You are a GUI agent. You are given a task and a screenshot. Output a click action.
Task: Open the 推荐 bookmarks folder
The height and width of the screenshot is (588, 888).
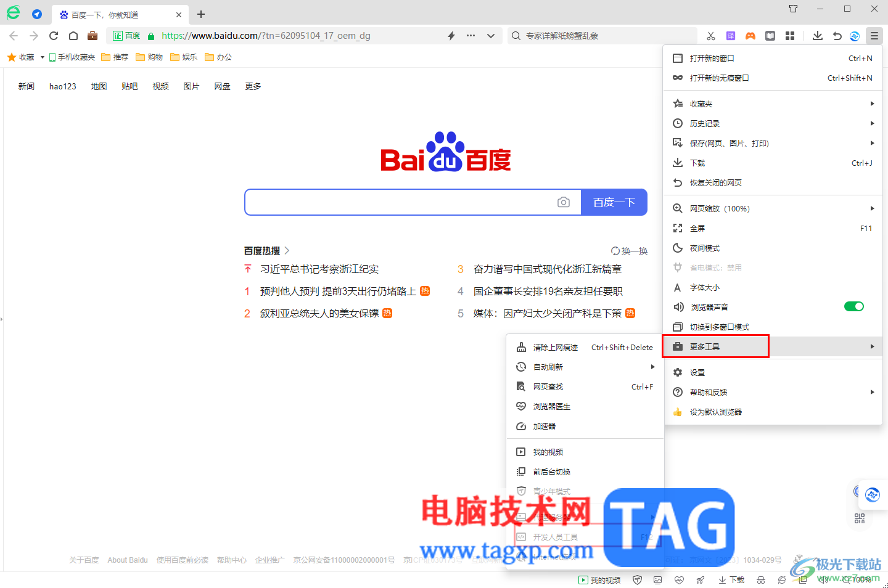[x=115, y=57]
